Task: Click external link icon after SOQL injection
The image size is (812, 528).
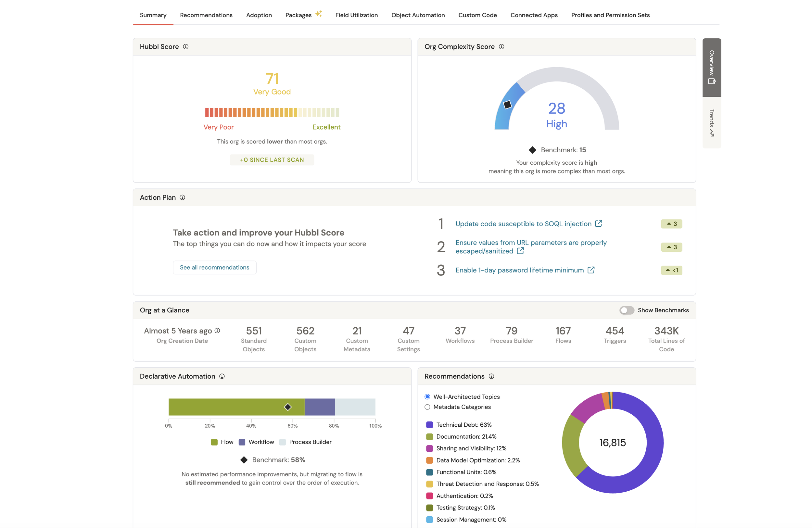Action: click(598, 223)
